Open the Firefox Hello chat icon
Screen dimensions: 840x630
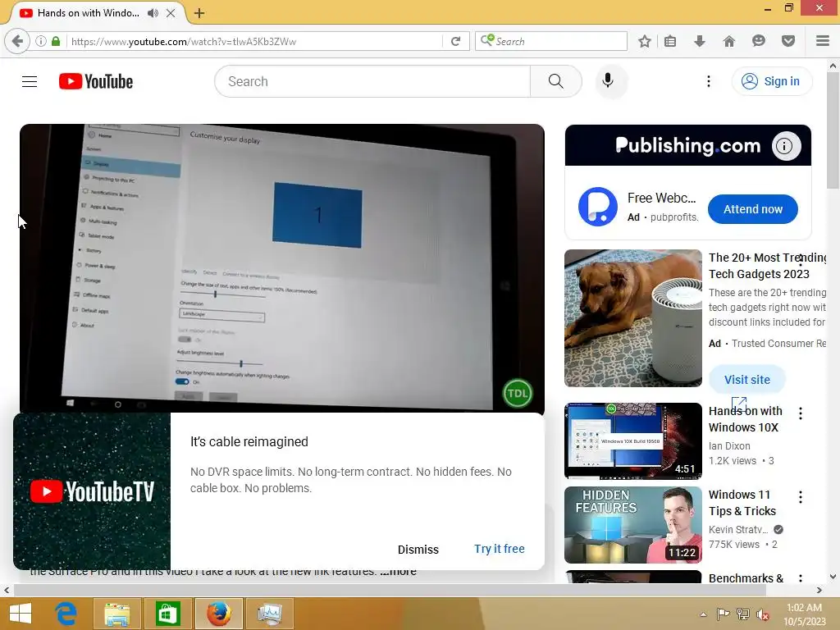click(759, 41)
